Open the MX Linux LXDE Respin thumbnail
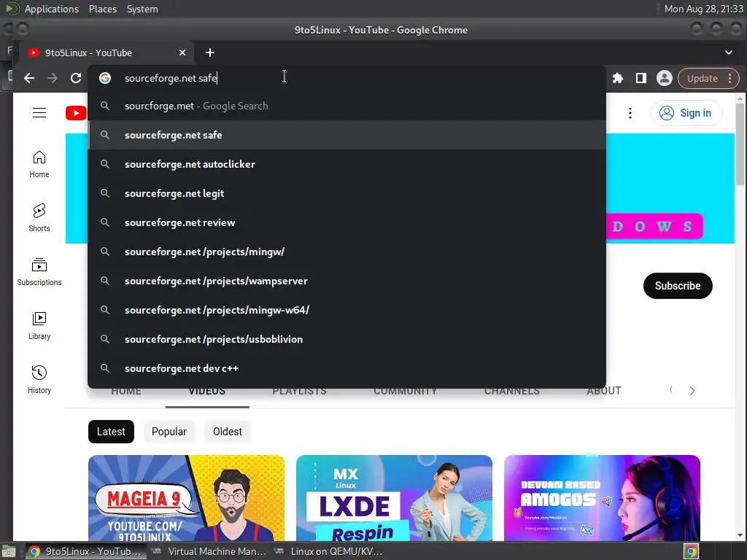Image resolution: width=747 pixels, height=560 pixels. 394,498
